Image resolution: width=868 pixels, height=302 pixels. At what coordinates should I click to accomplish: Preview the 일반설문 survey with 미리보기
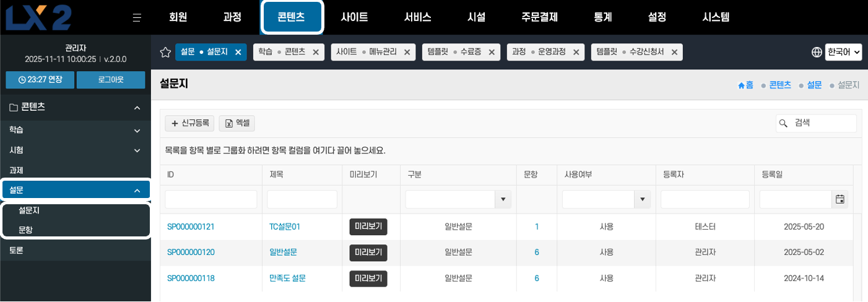[368, 252]
